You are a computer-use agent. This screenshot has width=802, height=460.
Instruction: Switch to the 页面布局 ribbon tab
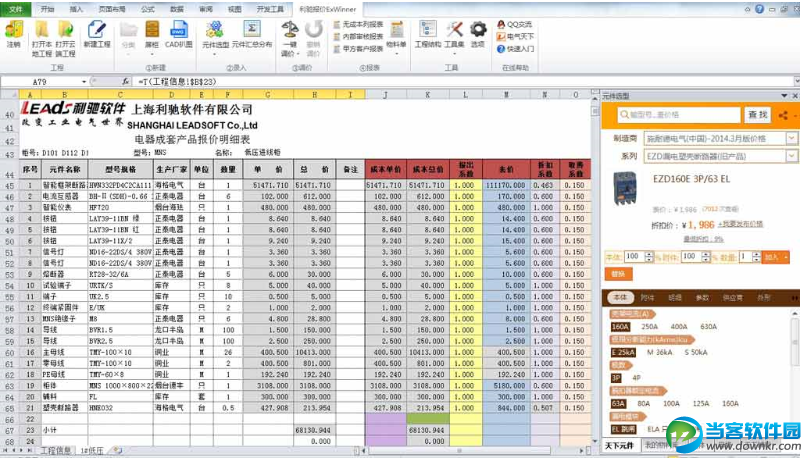(112, 9)
